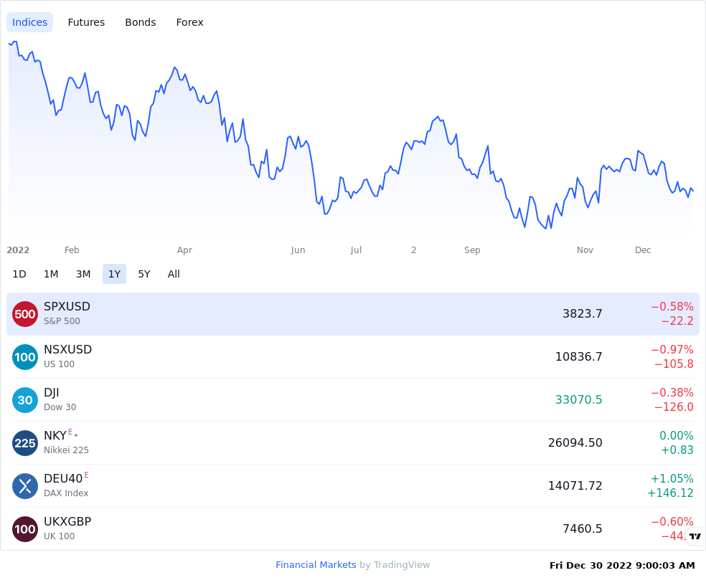Viewport: 706px width, 588px height.
Task: Click the DAX Index description label
Action: tap(66, 493)
